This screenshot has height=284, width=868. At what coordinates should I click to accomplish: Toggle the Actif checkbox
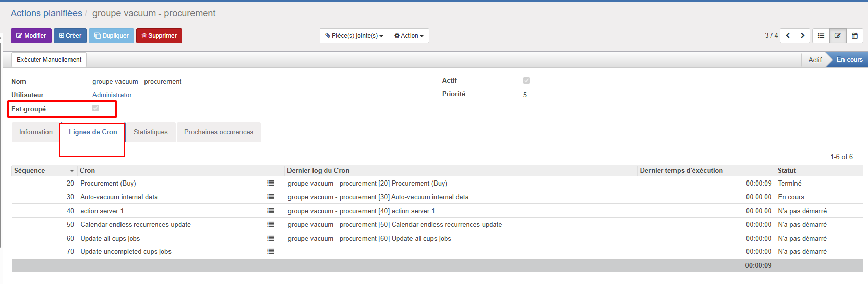tap(526, 81)
